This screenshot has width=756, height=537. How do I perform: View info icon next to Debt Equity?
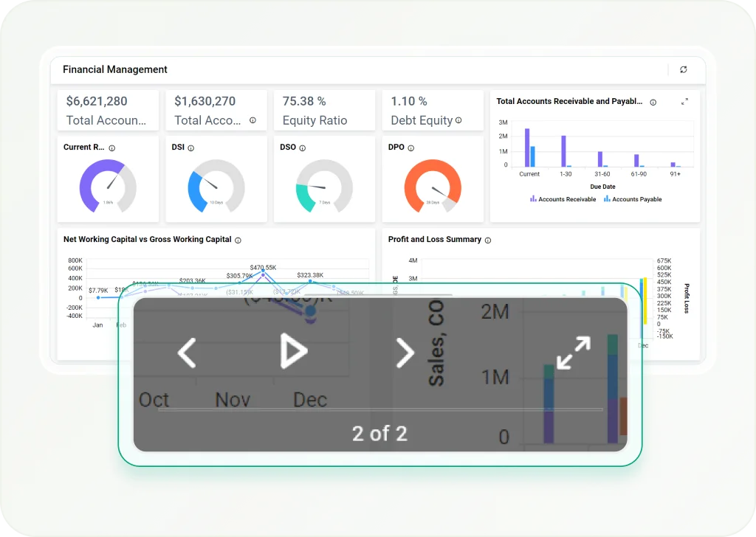coord(458,121)
